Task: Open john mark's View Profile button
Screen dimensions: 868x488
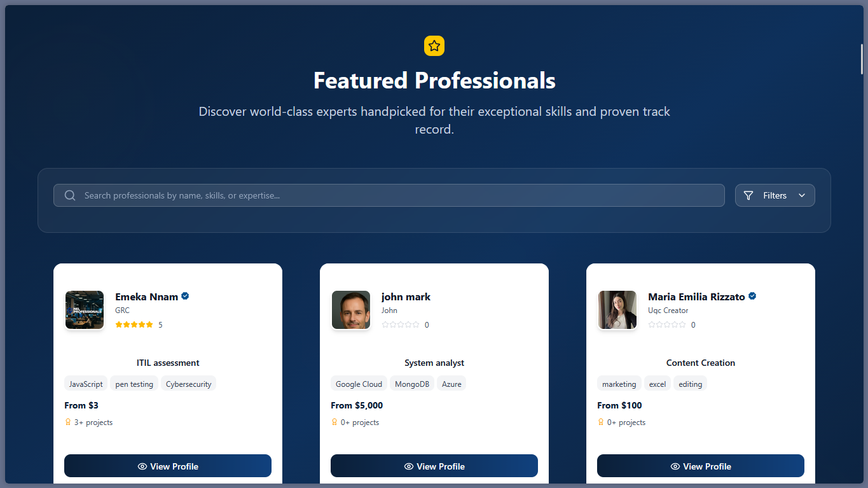Action: [x=434, y=466]
